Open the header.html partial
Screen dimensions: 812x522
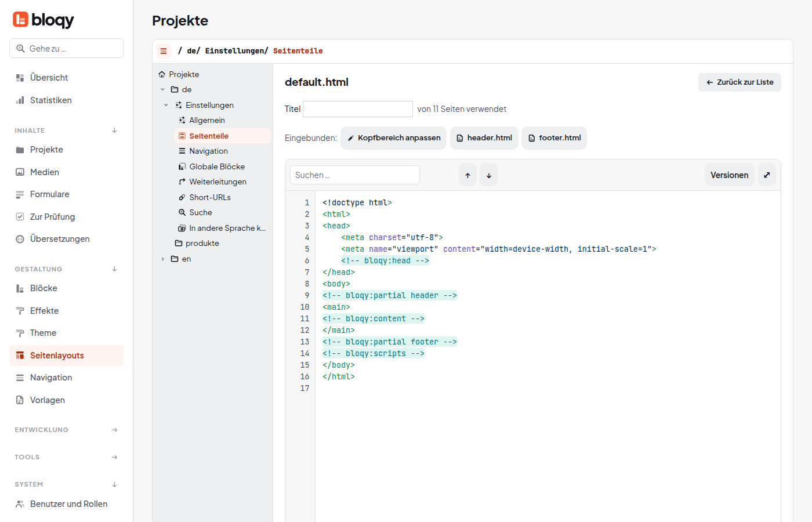click(x=484, y=138)
